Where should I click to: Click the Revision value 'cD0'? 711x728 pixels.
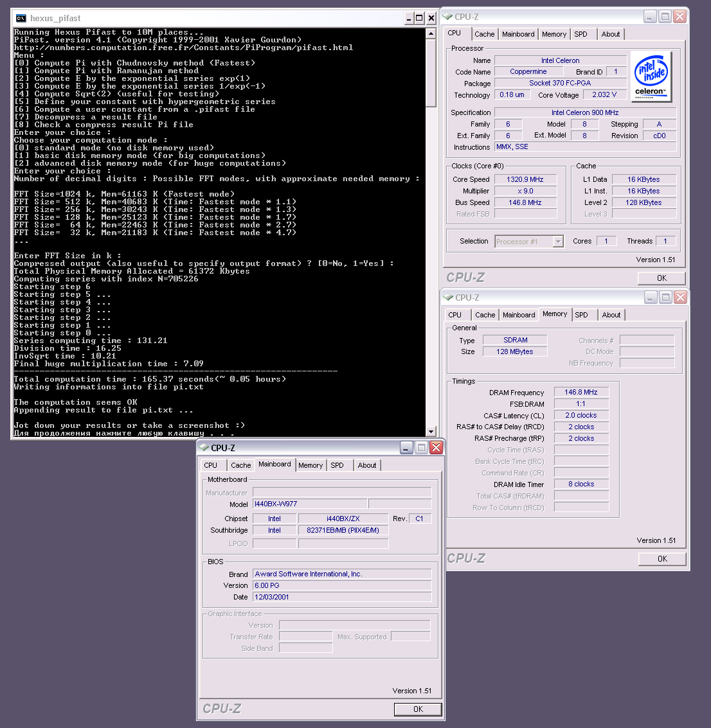pyautogui.click(x=660, y=136)
